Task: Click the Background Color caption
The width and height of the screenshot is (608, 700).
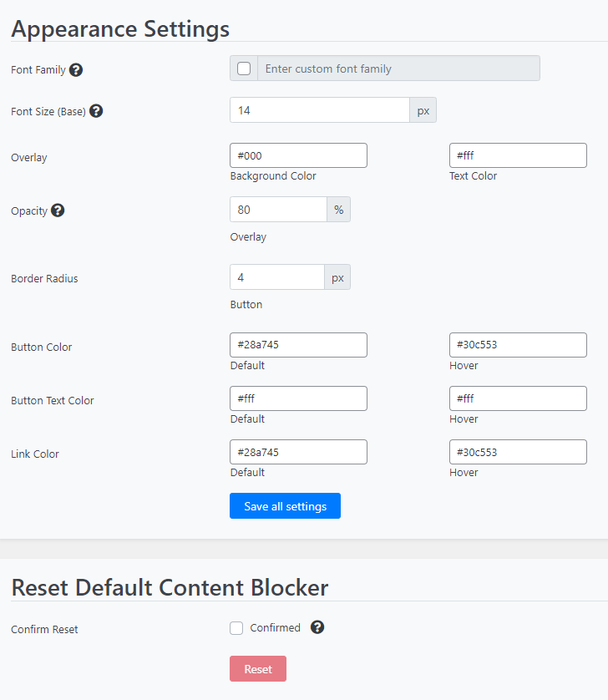Action: [273, 176]
